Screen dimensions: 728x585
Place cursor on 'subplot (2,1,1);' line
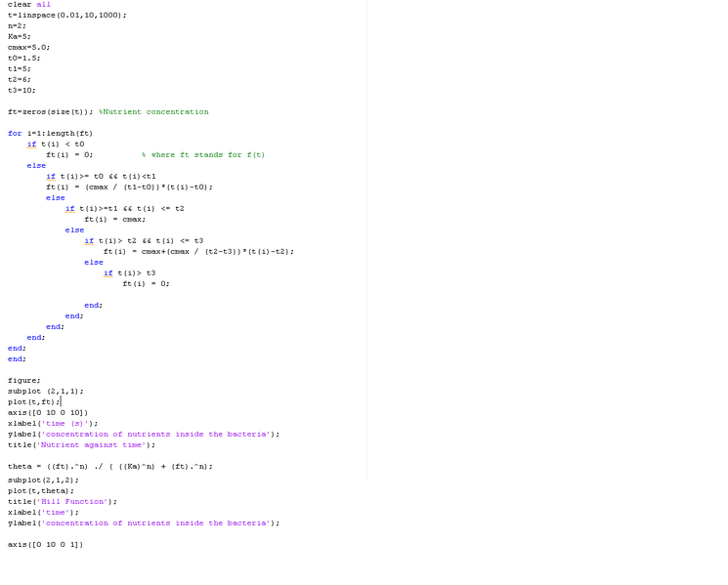coord(45,391)
